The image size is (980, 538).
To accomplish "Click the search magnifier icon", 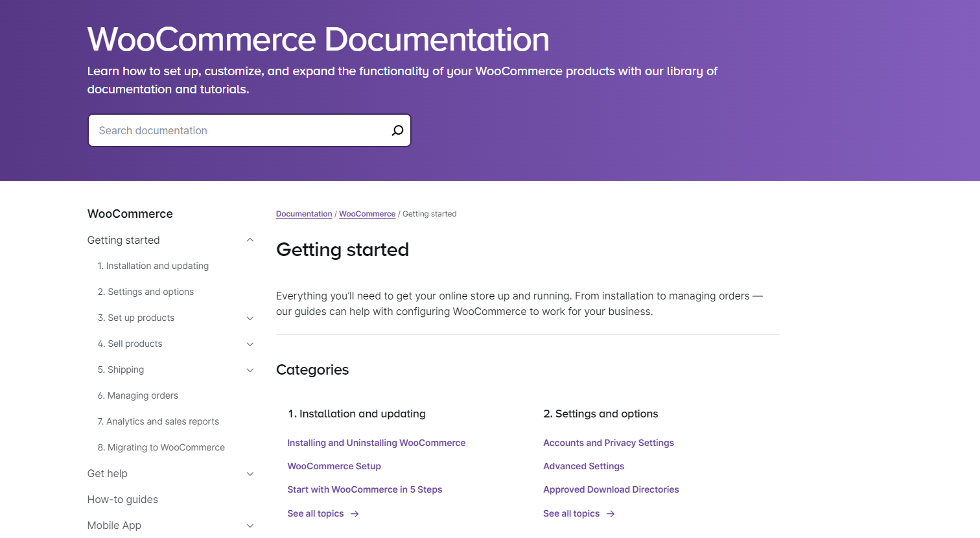I will [x=397, y=130].
